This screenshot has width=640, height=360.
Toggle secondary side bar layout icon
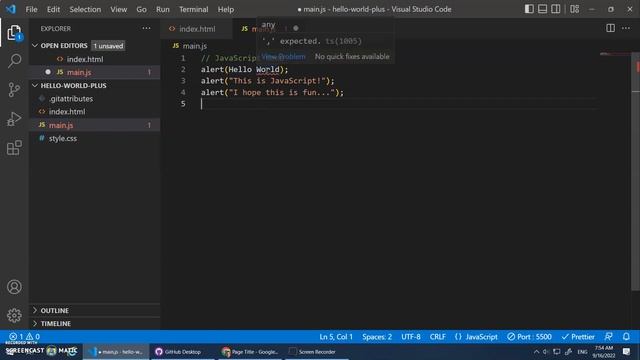(556, 9)
